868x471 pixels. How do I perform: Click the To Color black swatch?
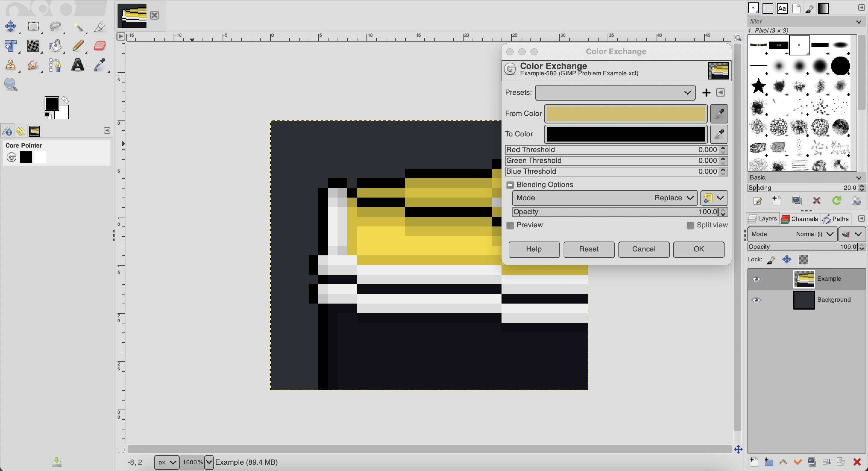click(x=625, y=134)
